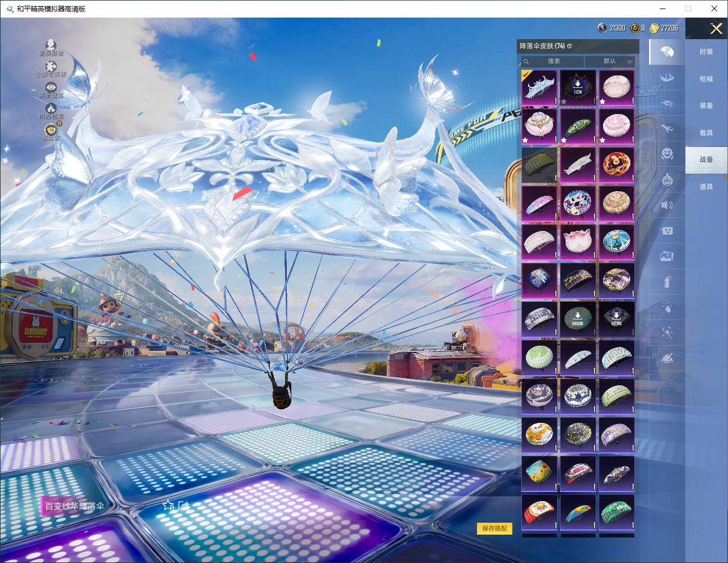This screenshot has width=728, height=563.
Task: Click the help icon beside 降落伞皮肤 (74)
Action: [570, 46]
